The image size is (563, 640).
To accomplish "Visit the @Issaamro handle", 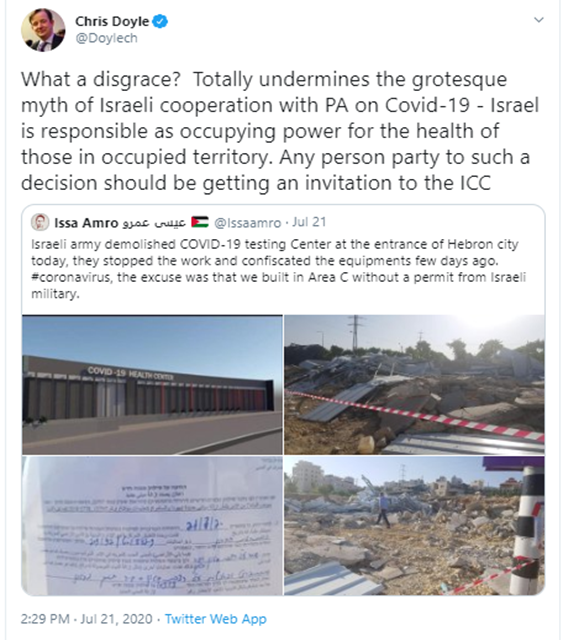I will [248, 223].
